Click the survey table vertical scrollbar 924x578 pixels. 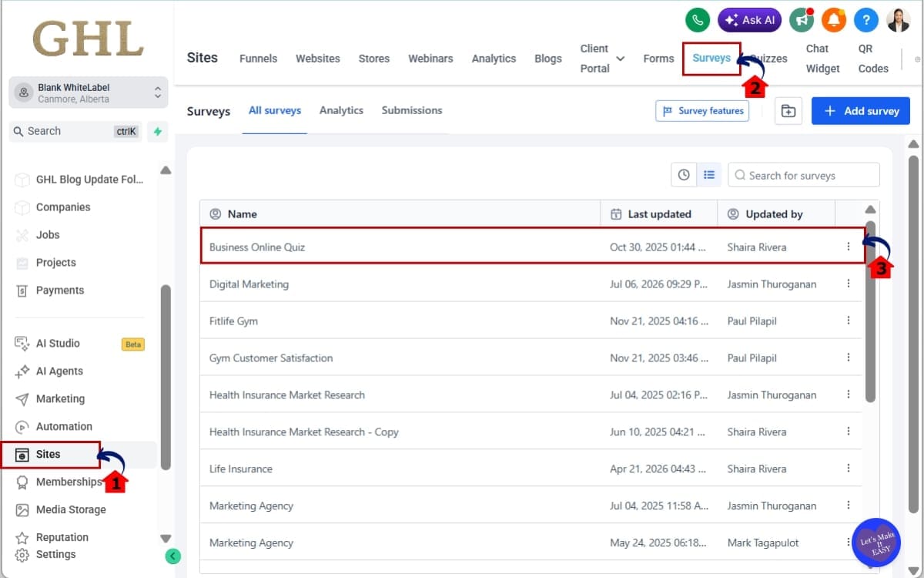click(x=870, y=312)
